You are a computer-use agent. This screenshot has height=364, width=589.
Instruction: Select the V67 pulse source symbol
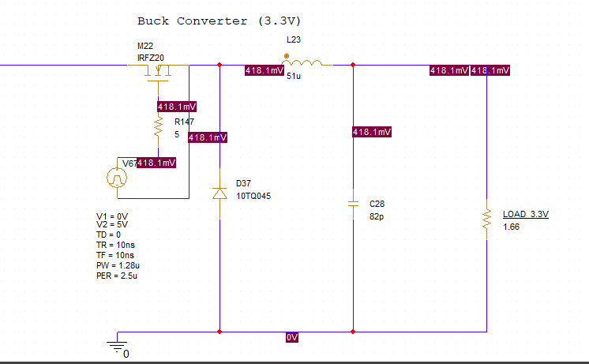point(117,178)
